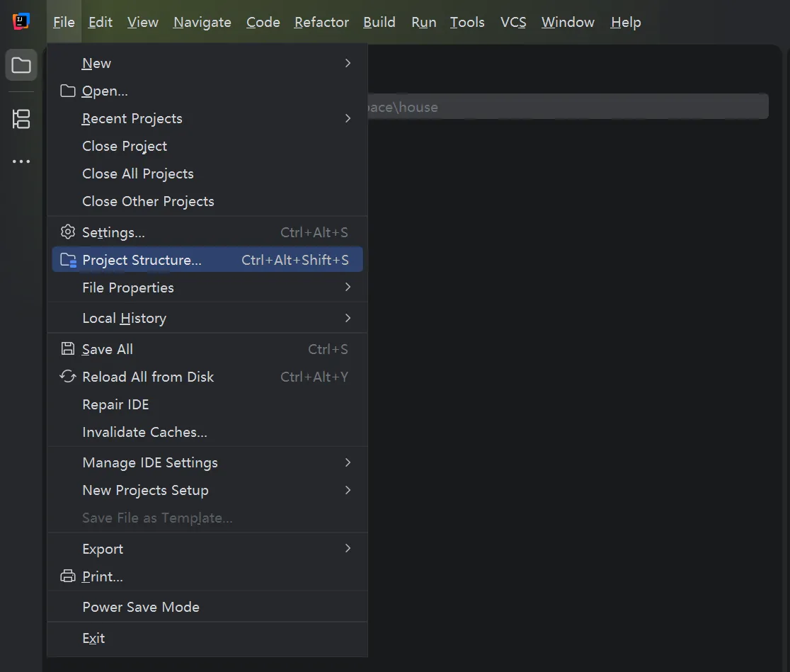Click the Project Structure folder icon
This screenshot has height=672, width=790.
68,260
